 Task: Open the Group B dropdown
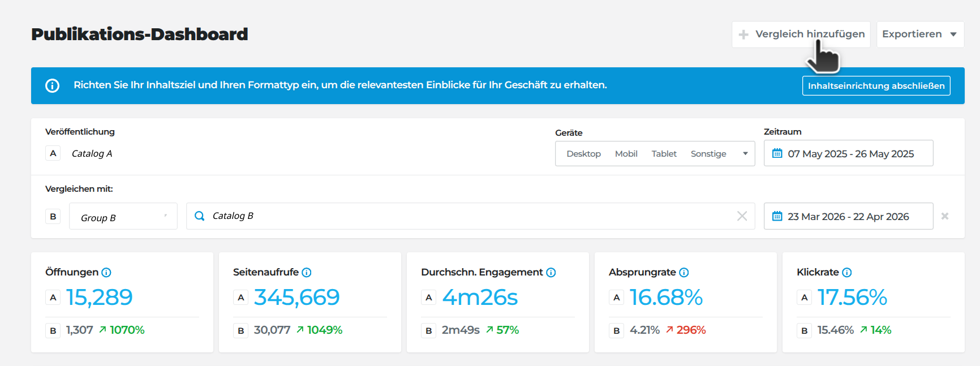(x=123, y=217)
